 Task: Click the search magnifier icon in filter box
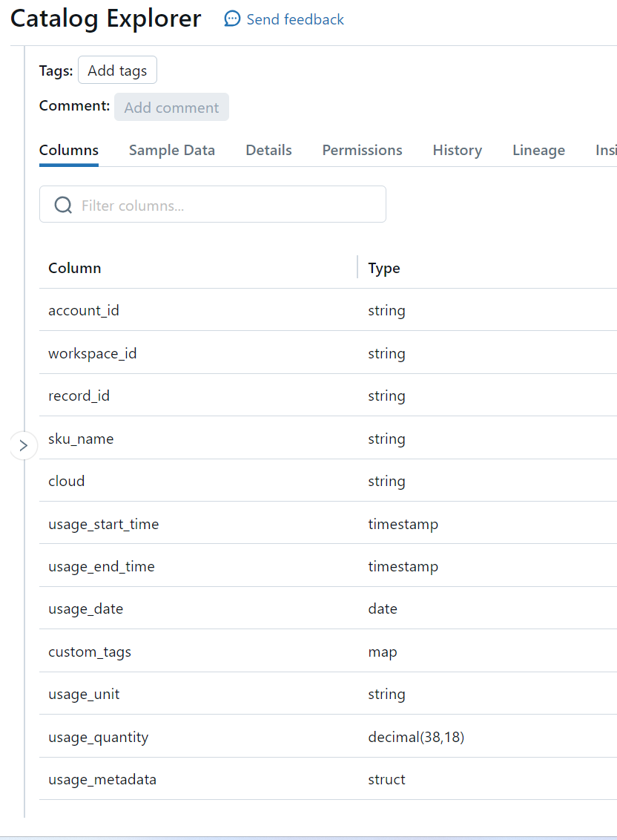[x=63, y=205]
